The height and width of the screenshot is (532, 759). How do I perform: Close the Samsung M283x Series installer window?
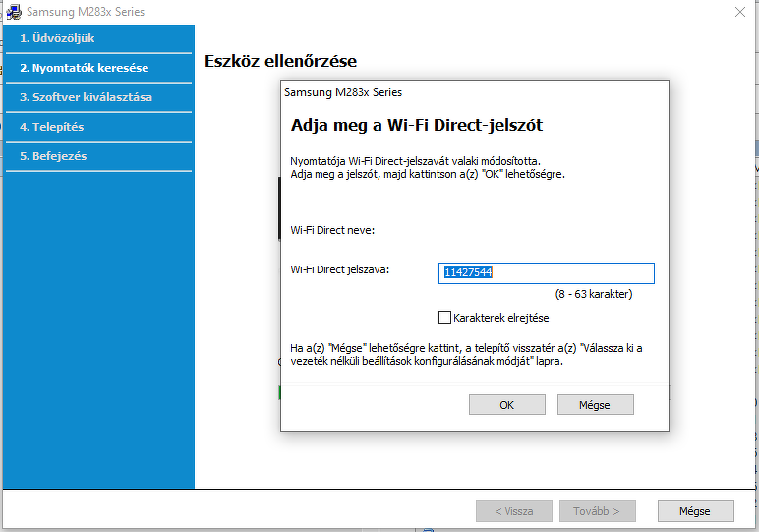pyautogui.click(x=740, y=12)
